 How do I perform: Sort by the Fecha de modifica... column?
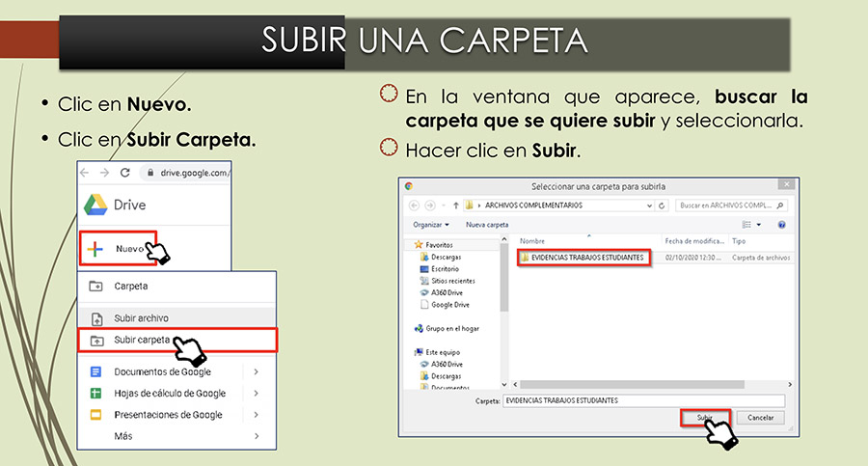pos(694,241)
